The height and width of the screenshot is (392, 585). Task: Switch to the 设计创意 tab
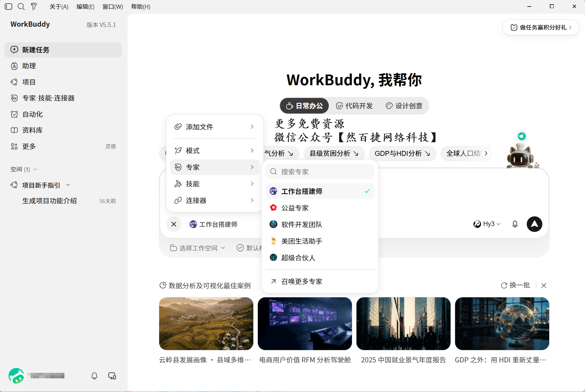404,106
